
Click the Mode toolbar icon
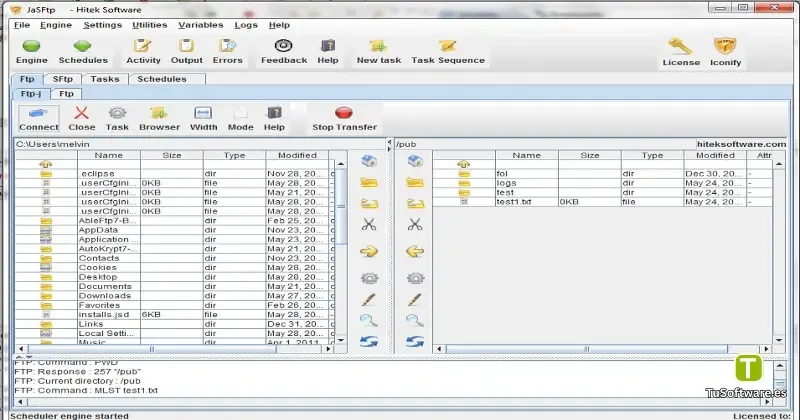click(x=240, y=113)
